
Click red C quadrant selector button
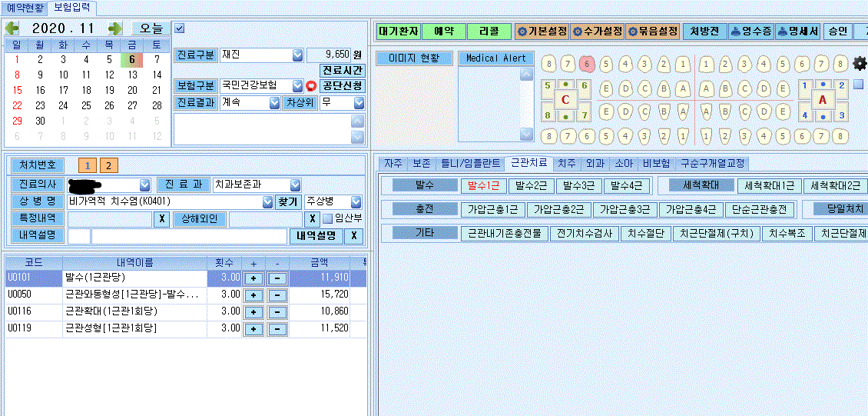(566, 100)
